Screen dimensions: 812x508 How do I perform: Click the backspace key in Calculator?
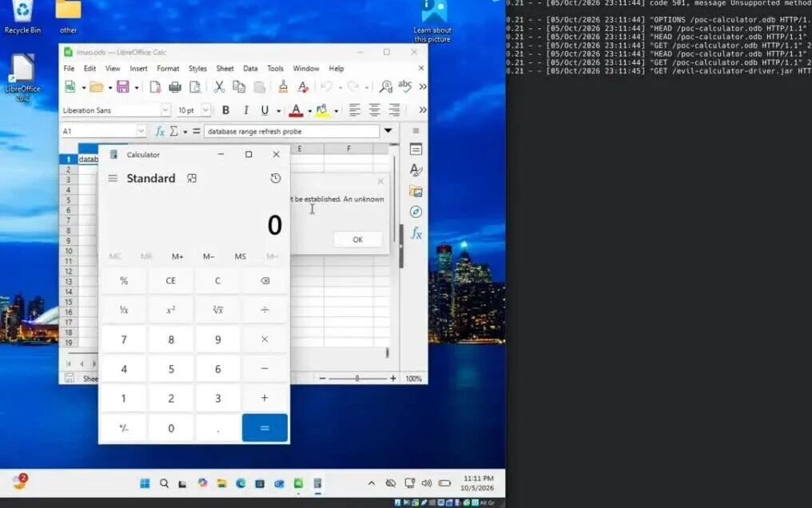265,281
